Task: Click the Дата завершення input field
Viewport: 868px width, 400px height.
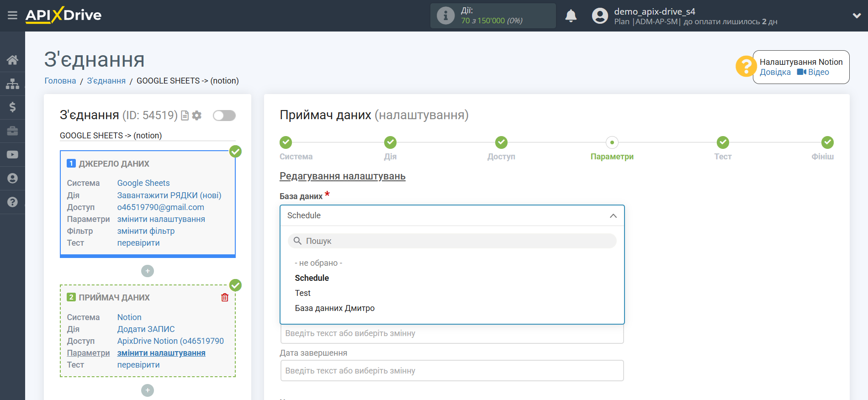Action: click(452, 371)
